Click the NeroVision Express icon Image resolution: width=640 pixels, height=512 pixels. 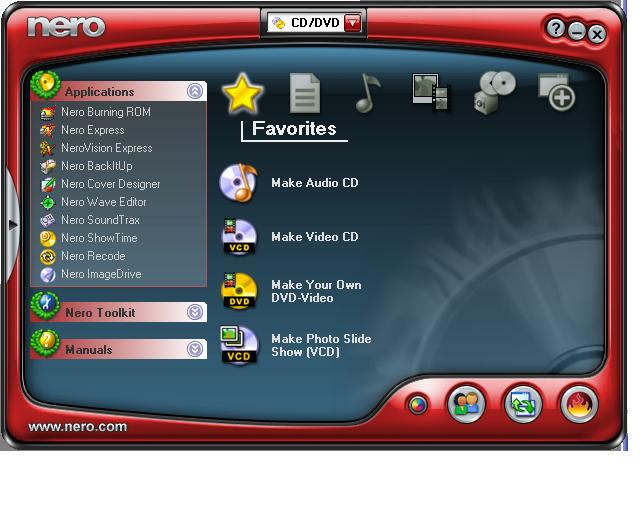click(x=47, y=148)
